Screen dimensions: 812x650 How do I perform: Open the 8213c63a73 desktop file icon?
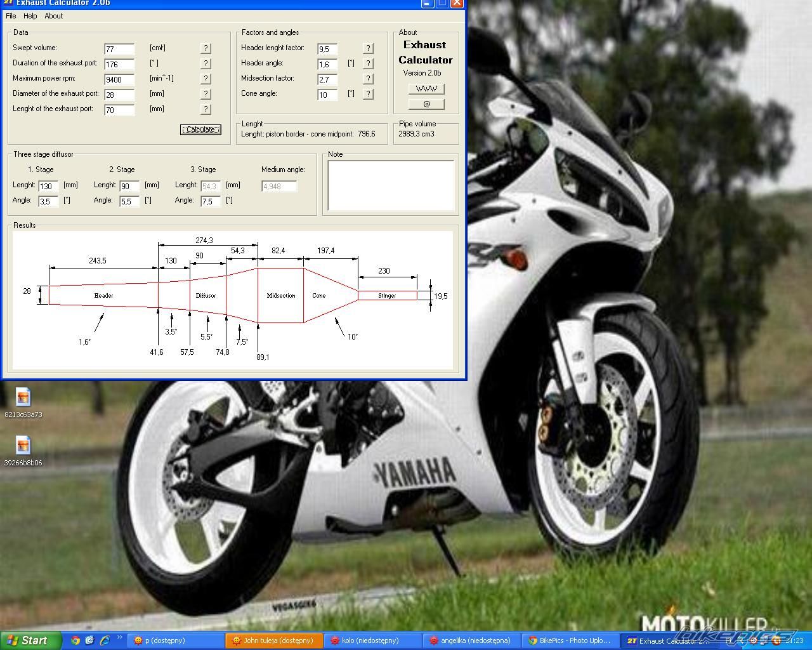[x=23, y=398]
